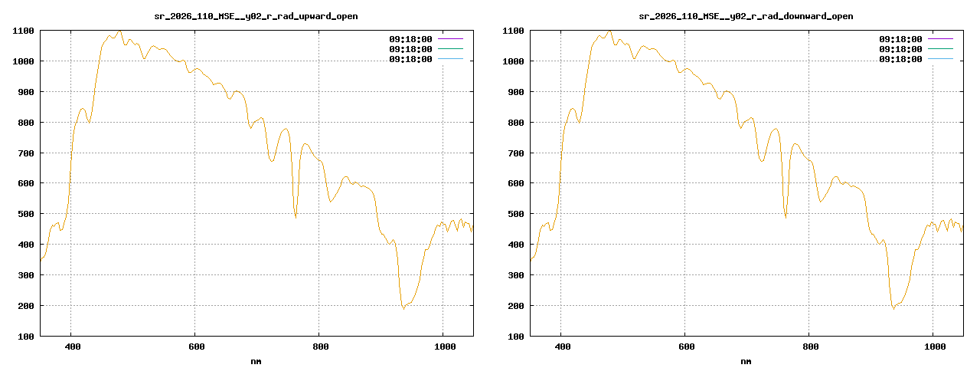This screenshot has width=980, height=368.
Task: Pick orange legend line in downward chart
Action: (940, 48)
